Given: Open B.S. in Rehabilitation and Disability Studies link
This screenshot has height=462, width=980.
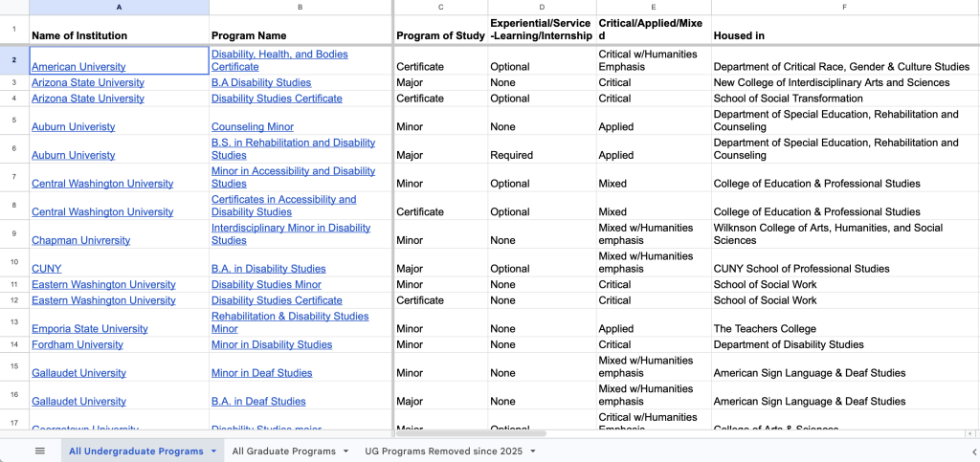Looking at the screenshot, I should pyautogui.click(x=293, y=148).
